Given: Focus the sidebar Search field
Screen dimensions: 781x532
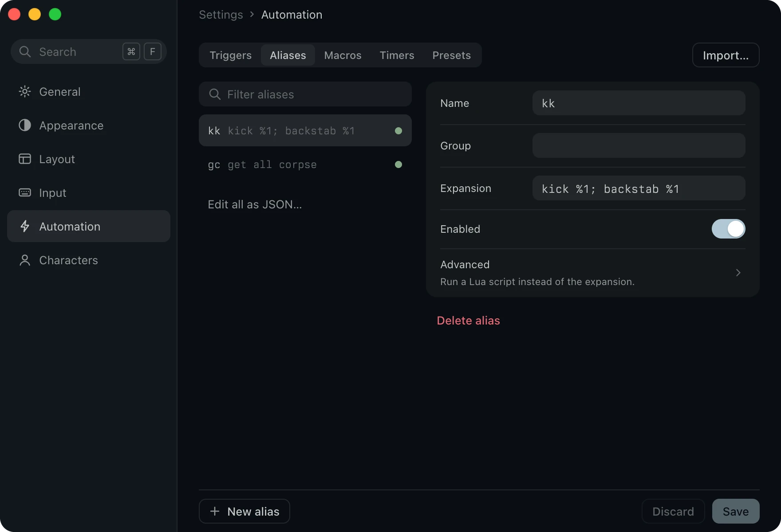Looking at the screenshot, I should (89, 51).
